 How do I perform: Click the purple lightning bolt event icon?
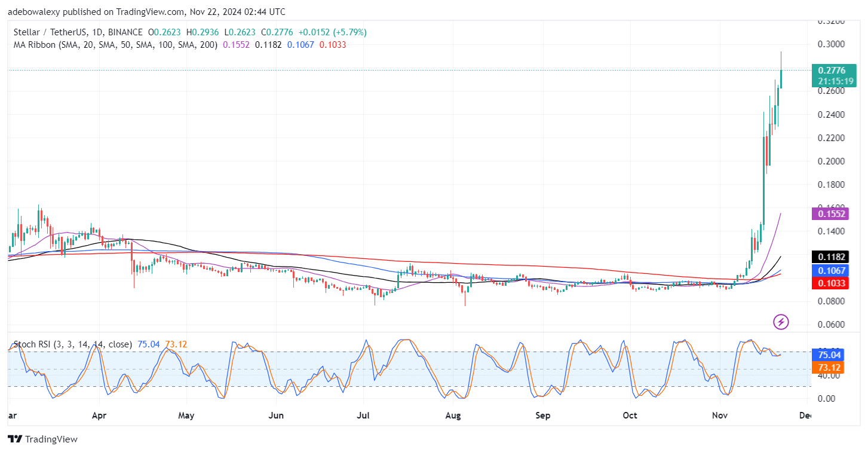pyautogui.click(x=781, y=322)
